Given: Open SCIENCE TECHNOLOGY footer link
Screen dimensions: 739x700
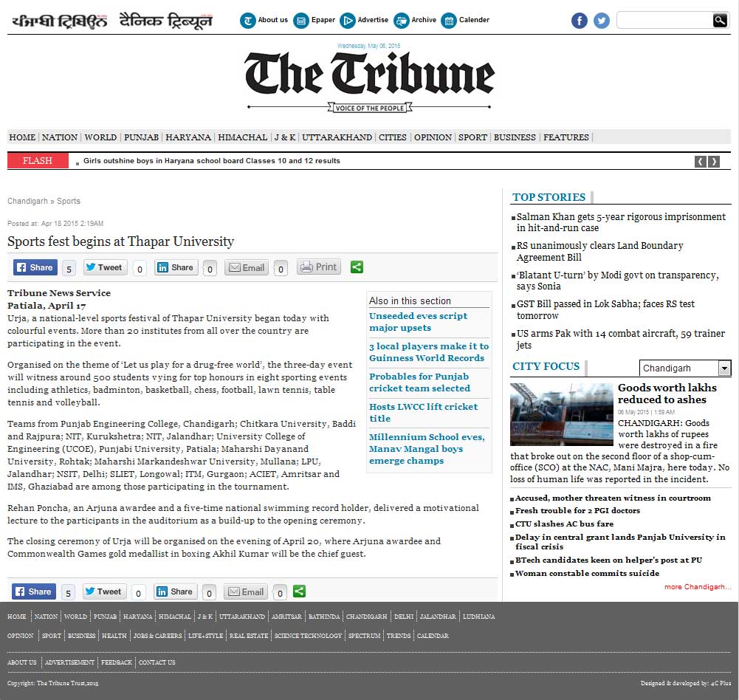Looking at the screenshot, I should coord(308,636).
